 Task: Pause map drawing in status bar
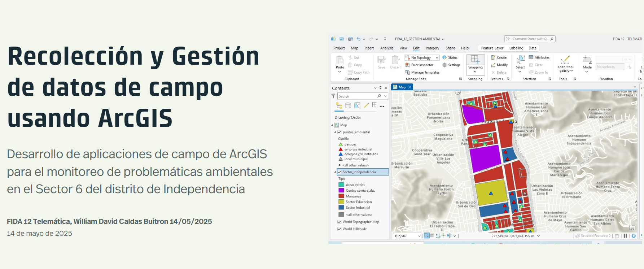pos(625,236)
